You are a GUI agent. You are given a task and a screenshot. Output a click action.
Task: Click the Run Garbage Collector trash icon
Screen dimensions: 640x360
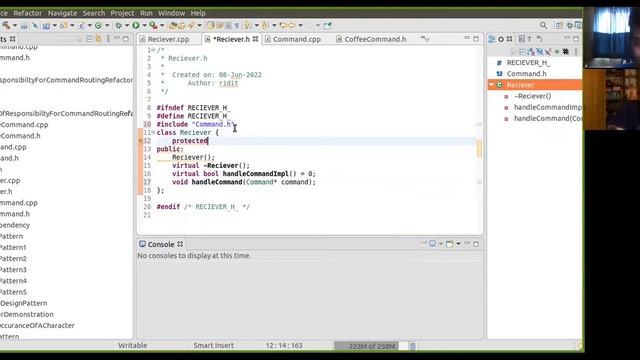[x=413, y=346]
